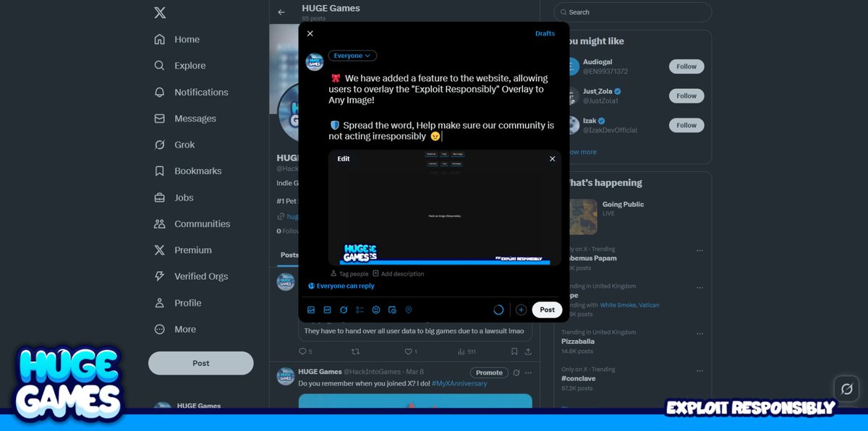The width and height of the screenshot is (868, 431).
Task: Open more options on the Pizzaballa trend
Action: click(700, 332)
